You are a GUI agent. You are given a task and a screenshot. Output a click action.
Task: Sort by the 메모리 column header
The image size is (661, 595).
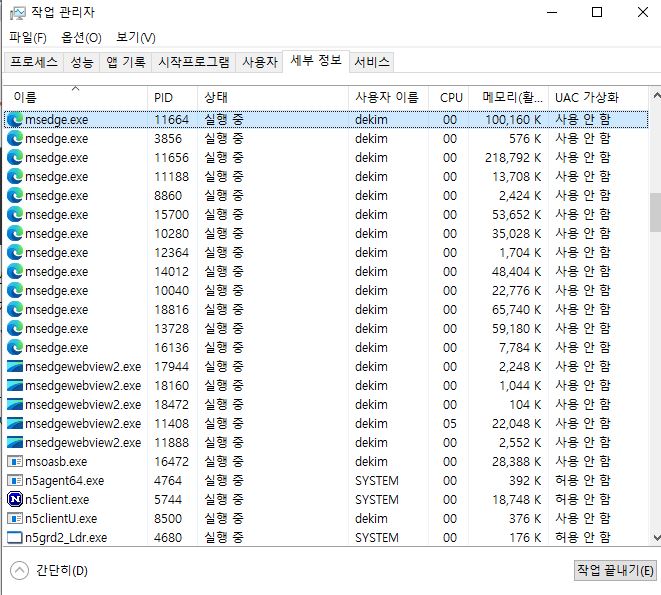(508, 97)
